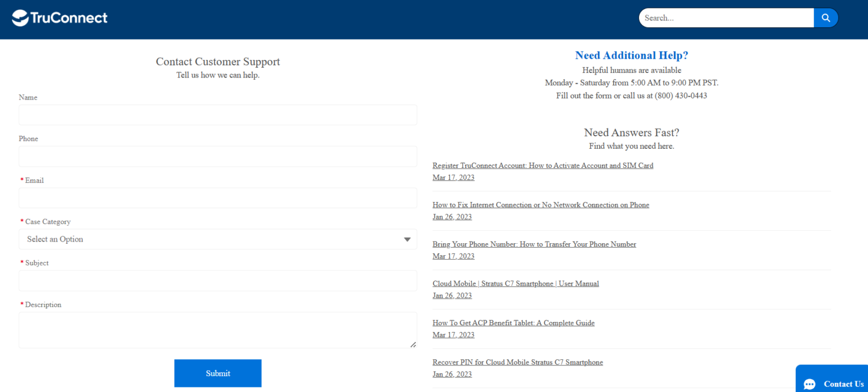Viewport: 868px width, 392px height.
Task: Click the Name input field
Action: pos(218,115)
